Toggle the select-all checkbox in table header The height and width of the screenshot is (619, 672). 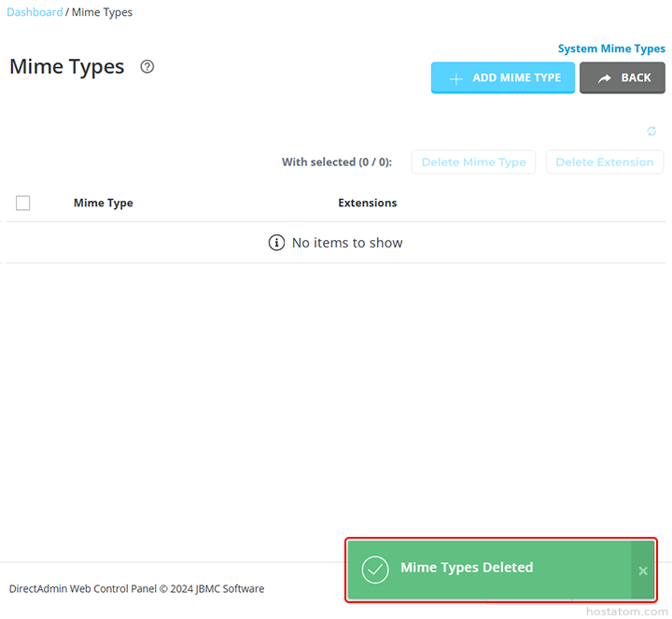click(x=23, y=204)
